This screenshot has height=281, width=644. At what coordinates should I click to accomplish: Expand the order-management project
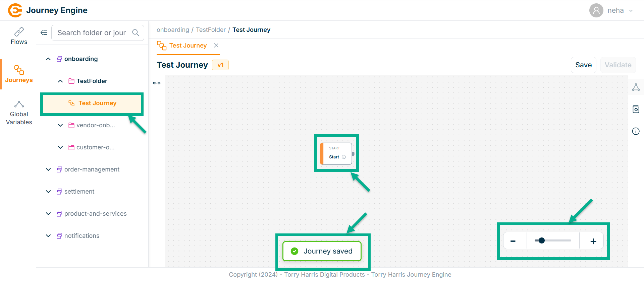click(48, 169)
